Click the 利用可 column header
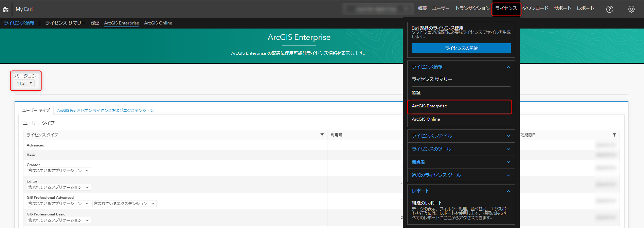 (x=336, y=135)
